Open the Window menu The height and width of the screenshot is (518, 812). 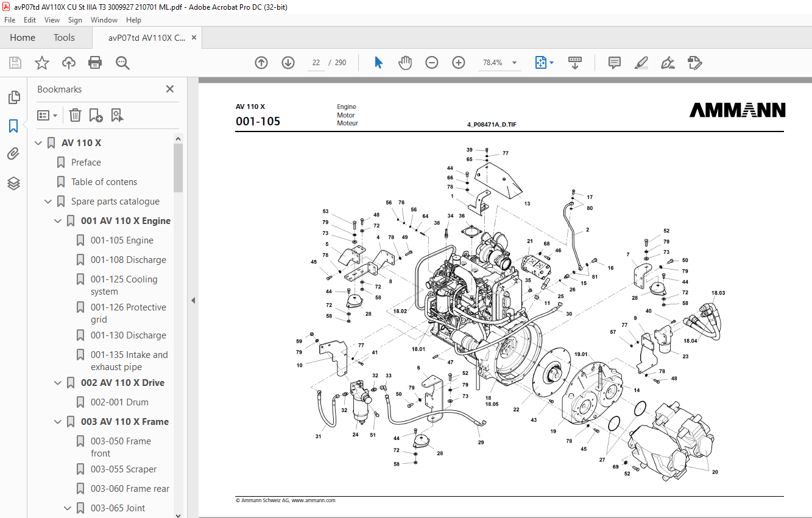pyautogui.click(x=104, y=20)
